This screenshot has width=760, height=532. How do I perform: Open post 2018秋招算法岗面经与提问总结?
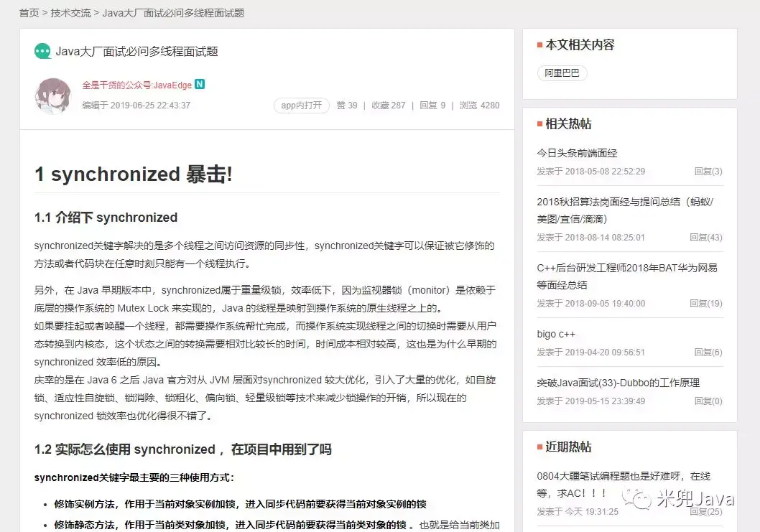[625, 210]
